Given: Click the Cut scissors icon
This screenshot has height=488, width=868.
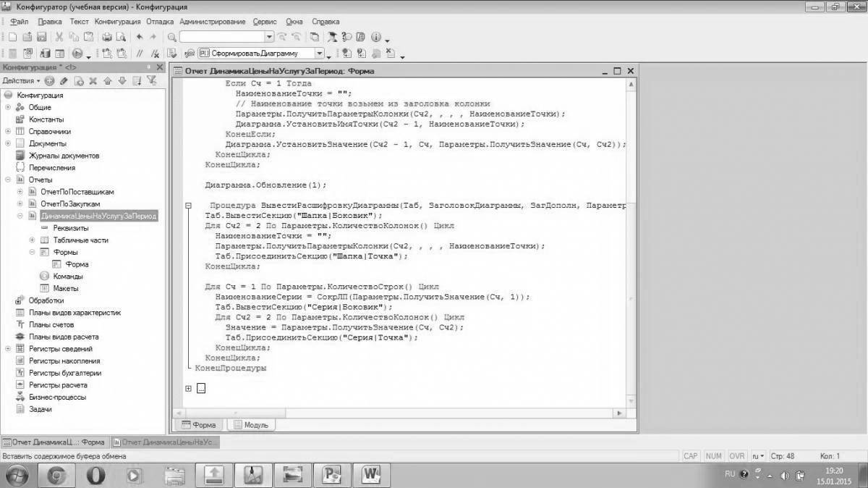Looking at the screenshot, I should coord(61,37).
